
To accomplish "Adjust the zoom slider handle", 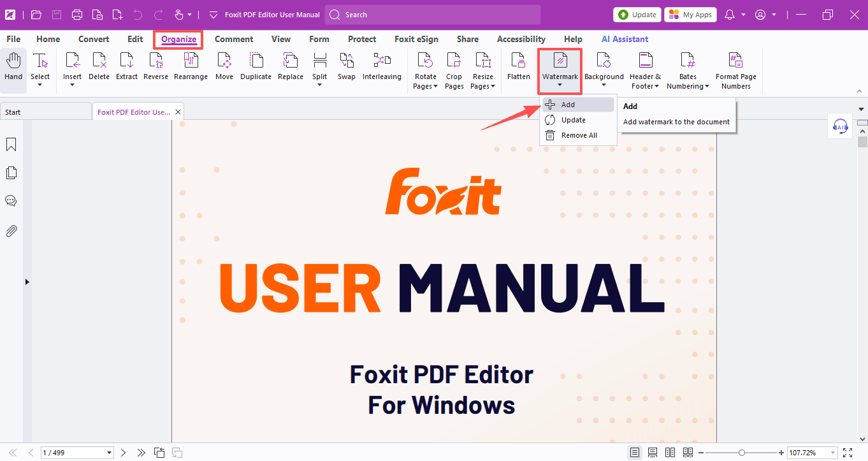I will point(741,453).
